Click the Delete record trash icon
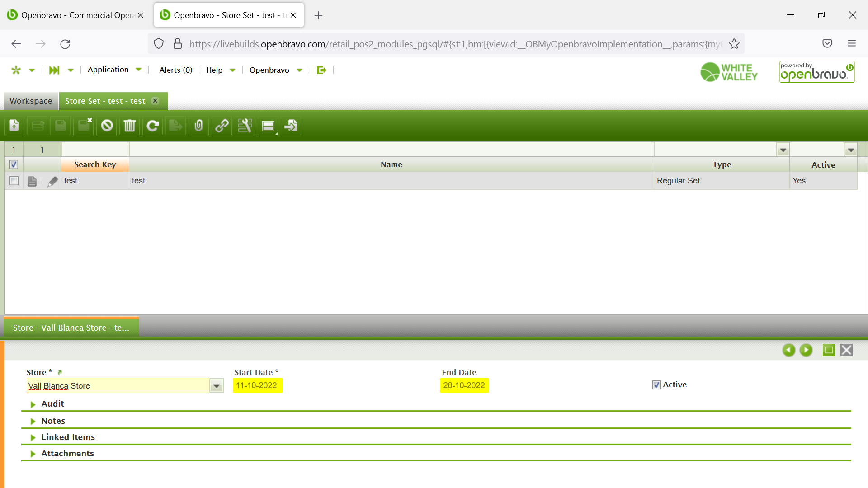Image resolution: width=868 pixels, height=488 pixels. [x=130, y=126]
